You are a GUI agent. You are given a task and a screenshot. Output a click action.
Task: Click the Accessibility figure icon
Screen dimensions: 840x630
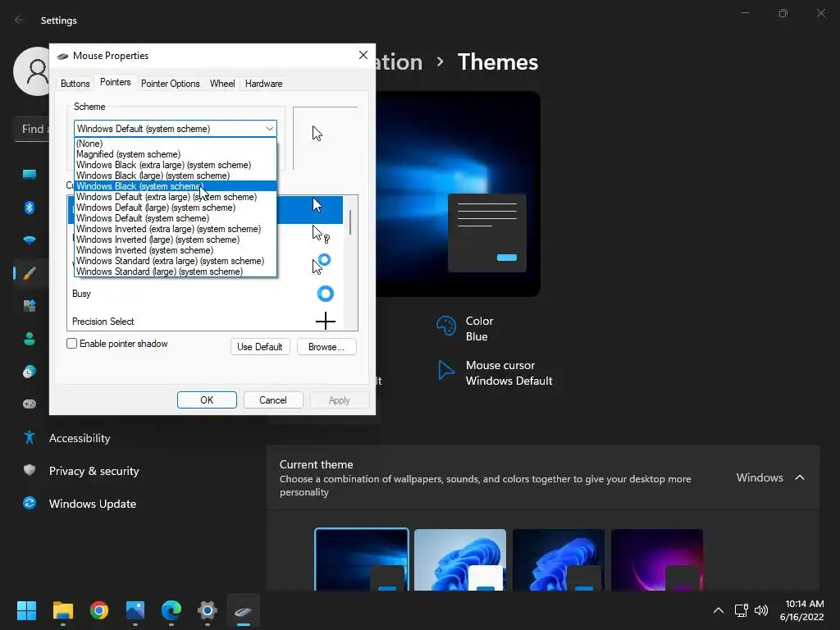pos(30,438)
